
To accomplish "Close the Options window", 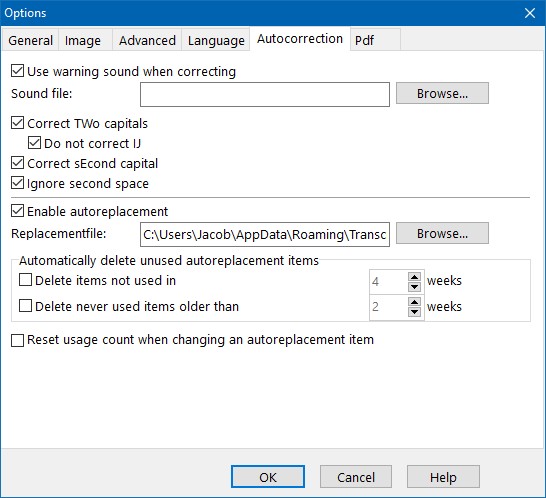I will click(530, 13).
